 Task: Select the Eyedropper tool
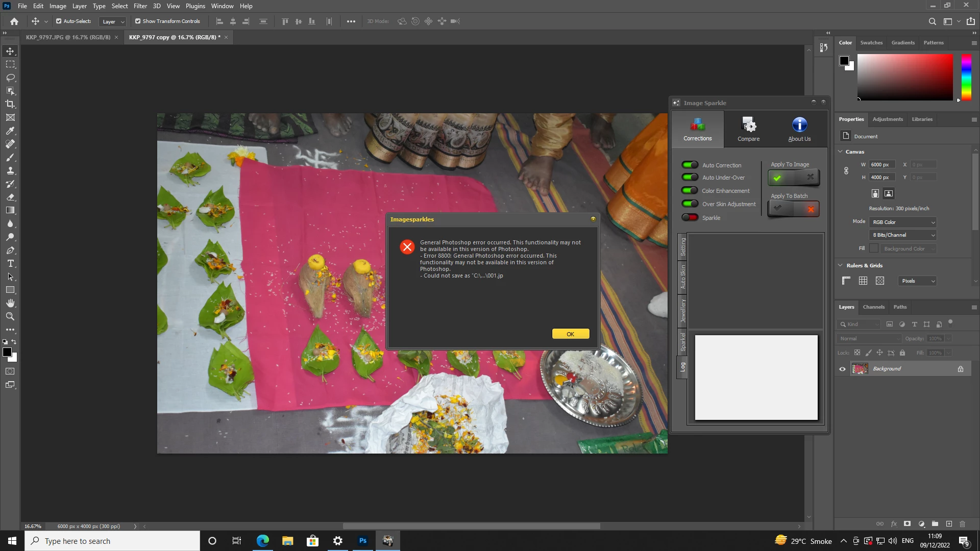click(10, 131)
